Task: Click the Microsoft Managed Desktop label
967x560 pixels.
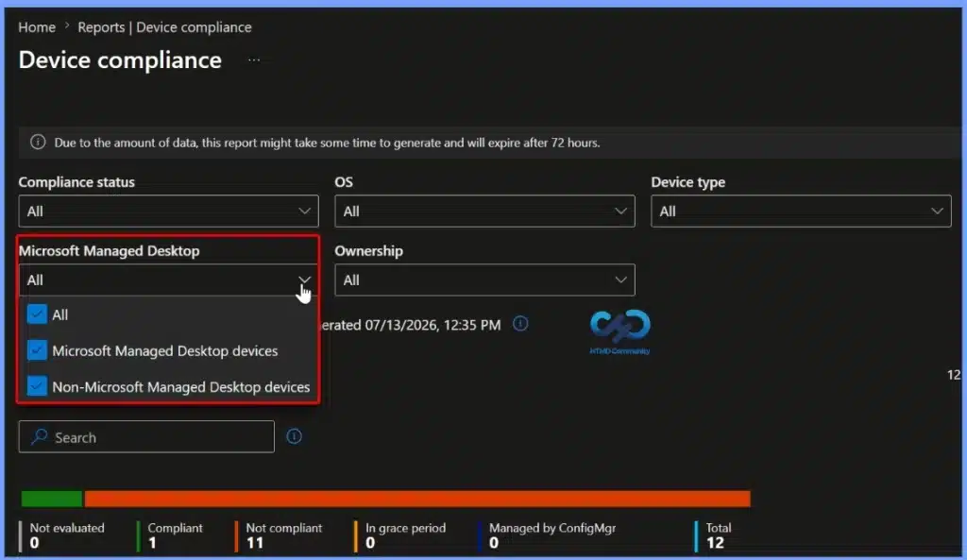Action: pyautogui.click(x=110, y=251)
